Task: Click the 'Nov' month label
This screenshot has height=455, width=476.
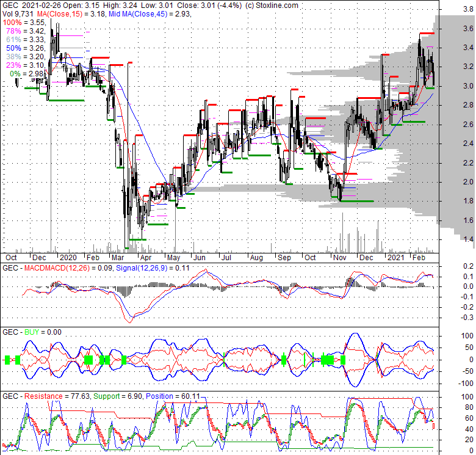Action: coord(340,258)
